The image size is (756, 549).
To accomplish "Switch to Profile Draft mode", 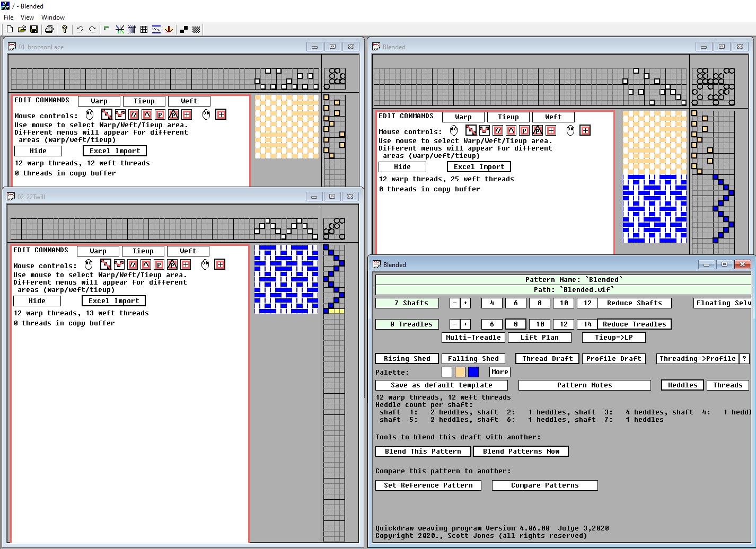I will [x=613, y=359].
